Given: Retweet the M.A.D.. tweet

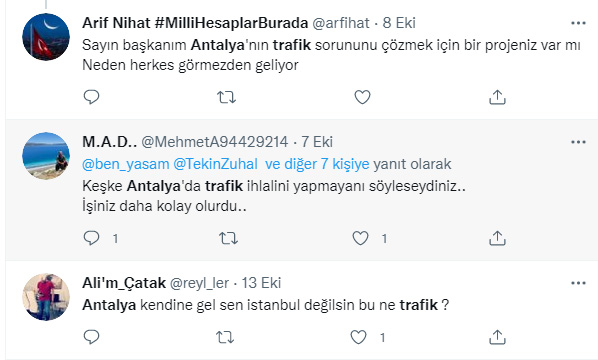Looking at the screenshot, I should coord(228,238).
